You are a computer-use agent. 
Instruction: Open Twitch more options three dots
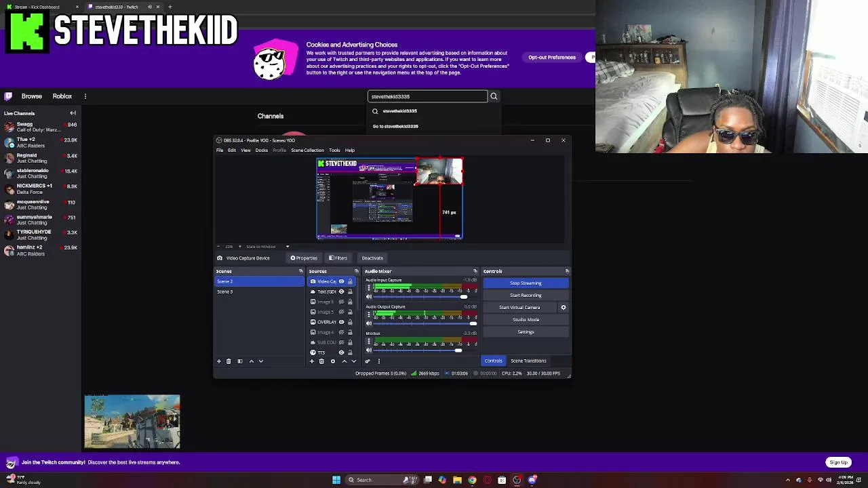85,96
